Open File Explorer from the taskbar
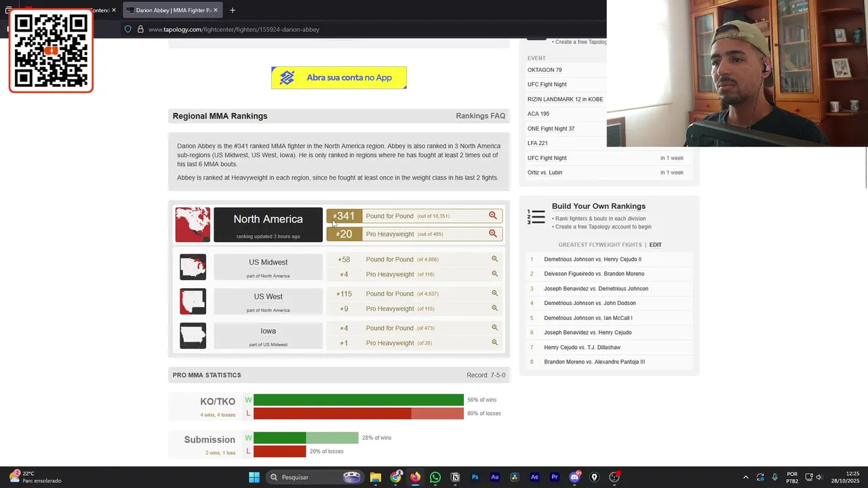868x488 pixels. (376, 477)
